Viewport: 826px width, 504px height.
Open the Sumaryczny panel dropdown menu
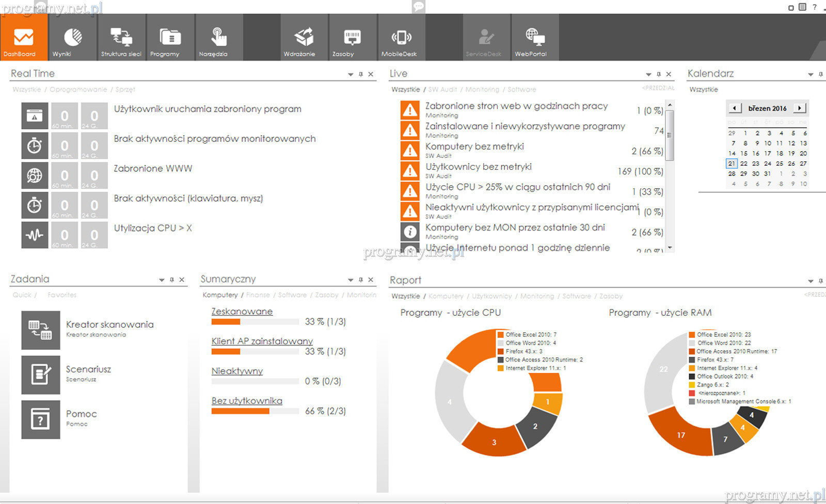pyautogui.click(x=351, y=280)
